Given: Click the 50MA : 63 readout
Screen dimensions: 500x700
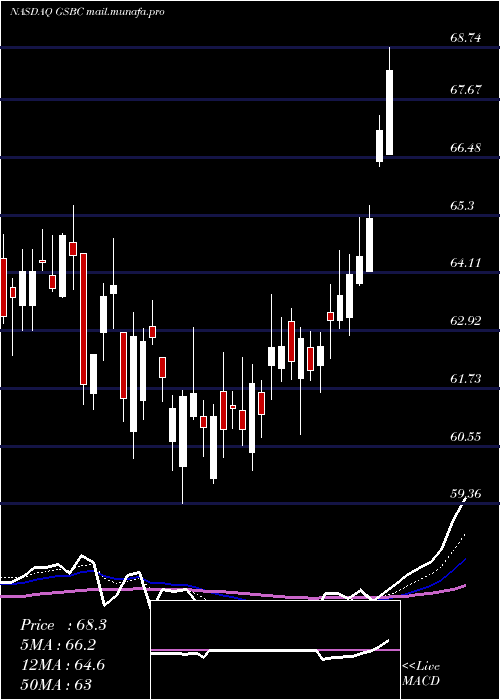Looking at the screenshot, I should [56, 684].
